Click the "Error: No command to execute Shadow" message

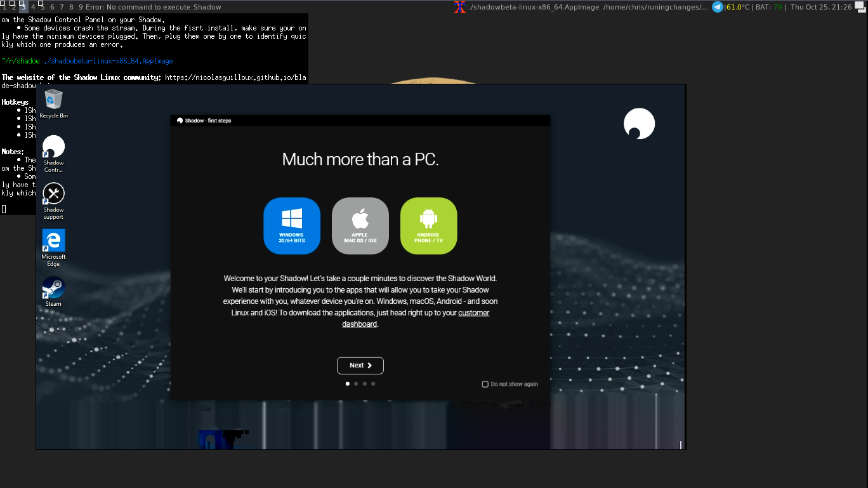[154, 7]
